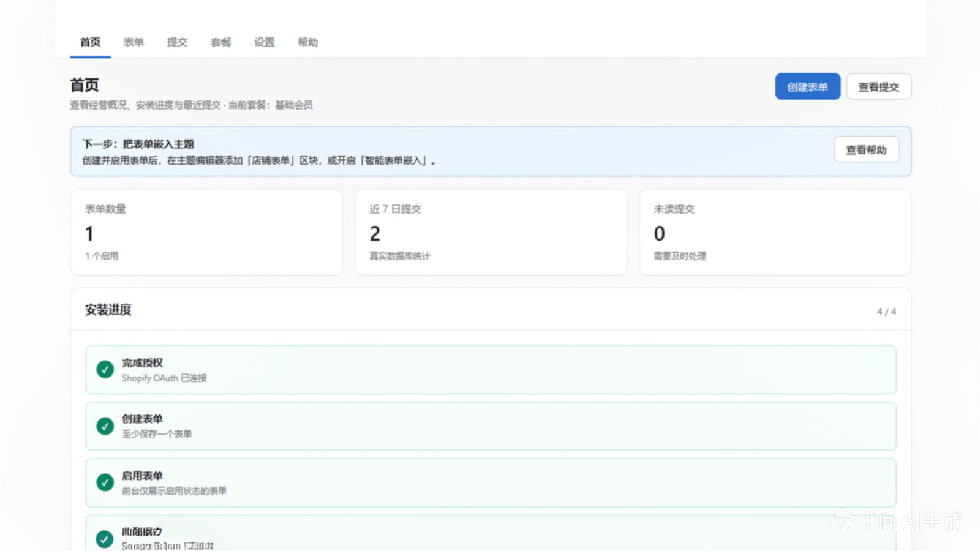Click the 查看提交 button

point(878,87)
